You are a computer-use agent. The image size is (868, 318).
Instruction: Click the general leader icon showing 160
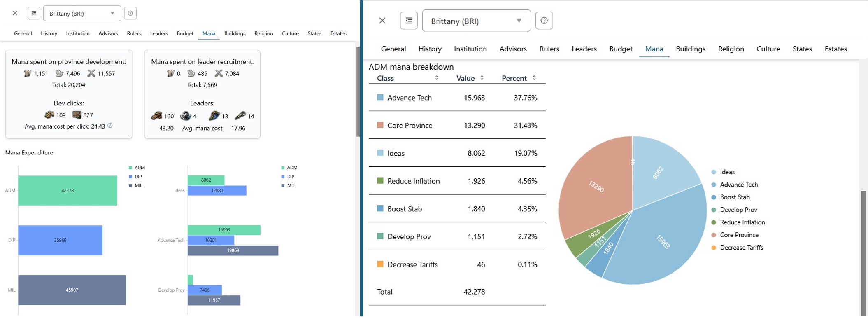(x=156, y=116)
